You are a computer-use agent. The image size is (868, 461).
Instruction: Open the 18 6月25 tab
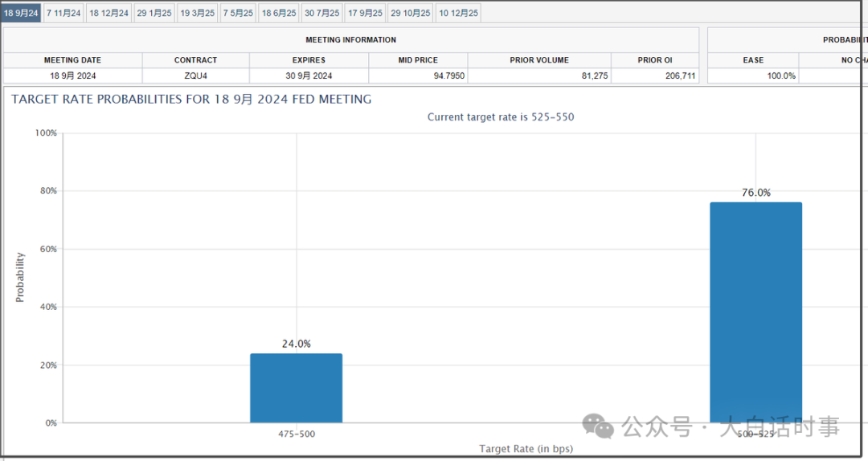pos(279,13)
